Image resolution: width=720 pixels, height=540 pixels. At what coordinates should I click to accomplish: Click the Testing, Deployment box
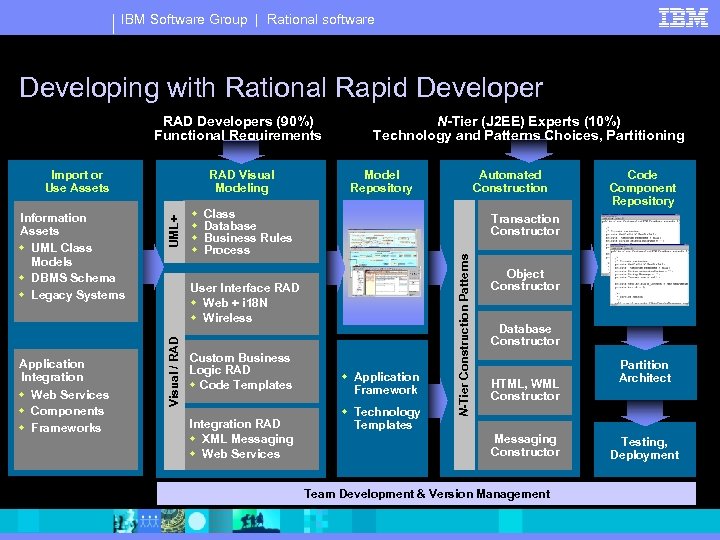(645, 449)
